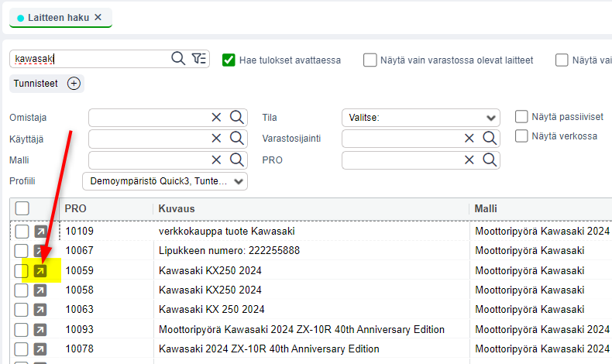This screenshot has height=364, width=612.
Task: Open the Profiili Demoympäristö dropdown
Action: [165, 181]
